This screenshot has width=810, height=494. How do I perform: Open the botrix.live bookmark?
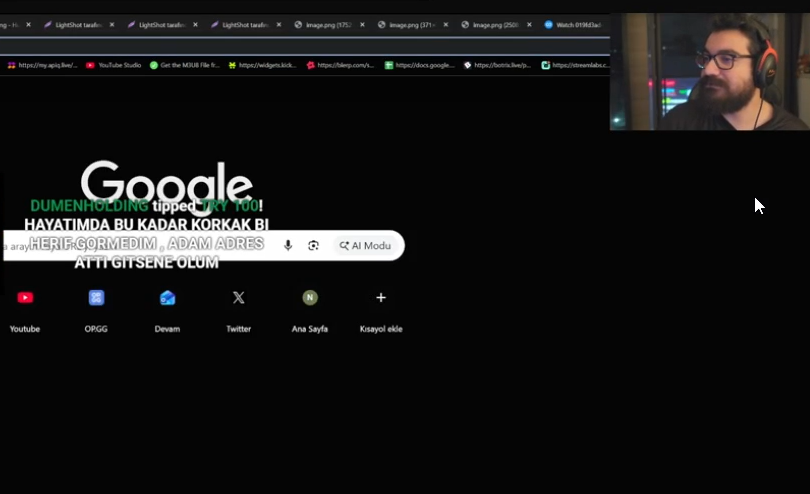tap(497, 65)
